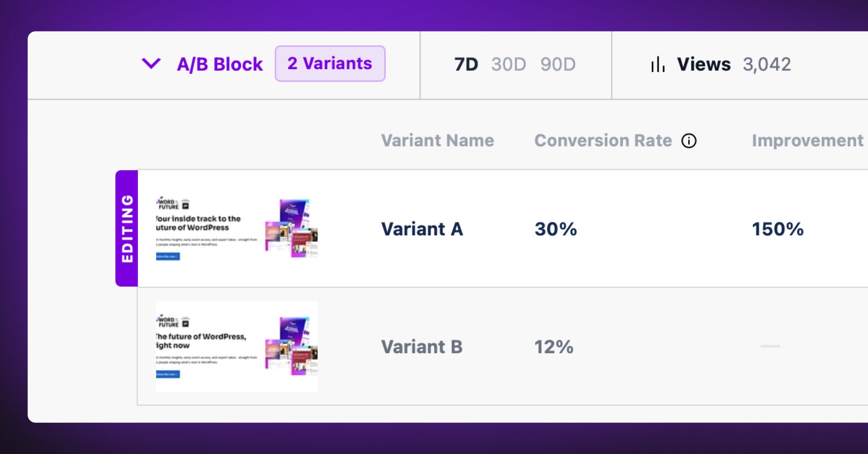Click the Views bar chart icon
Screen dimensions: 868x454
click(658, 64)
